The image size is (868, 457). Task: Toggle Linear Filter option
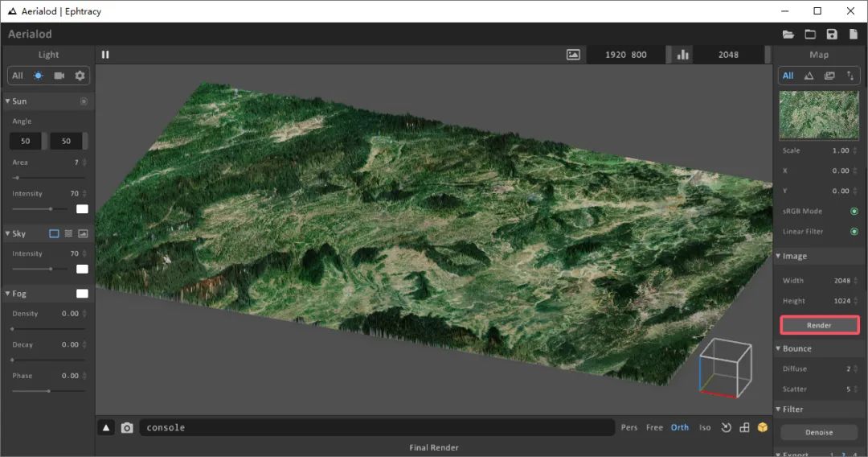pyautogui.click(x=854, y=232)
